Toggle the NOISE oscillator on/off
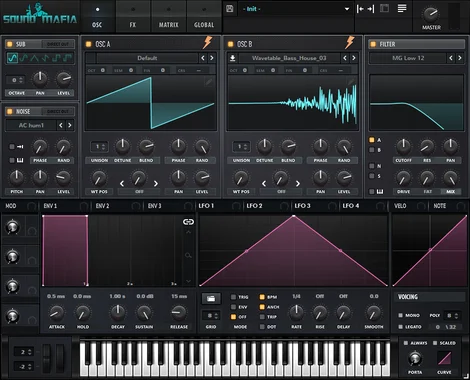The height and width of the screenshot is (380, 470). pyautogui.click(x=10, y=111)
